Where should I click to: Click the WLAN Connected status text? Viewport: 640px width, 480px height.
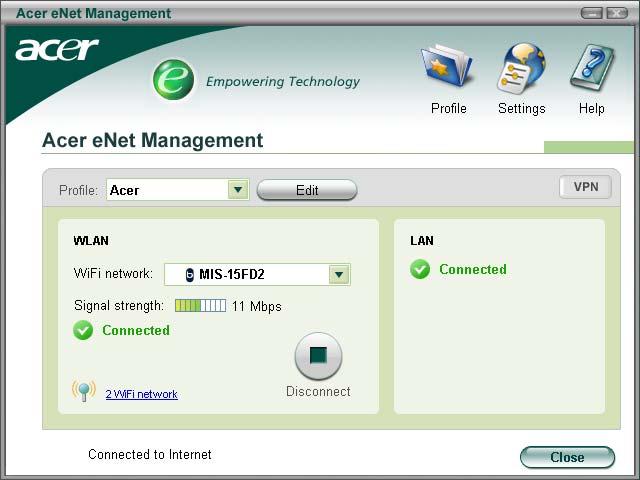(x=136, y=330)
